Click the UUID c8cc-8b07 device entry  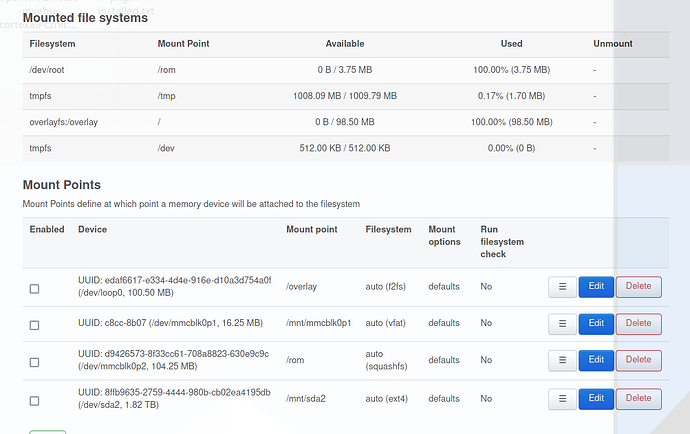pyautogui.click(x=170, y=323)
